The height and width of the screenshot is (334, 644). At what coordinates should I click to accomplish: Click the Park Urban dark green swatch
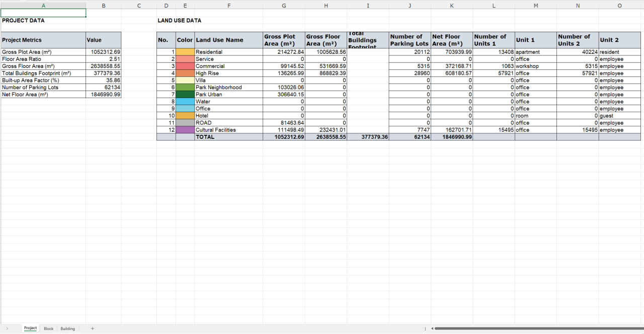pyautogui.click(x=185, y=95)
